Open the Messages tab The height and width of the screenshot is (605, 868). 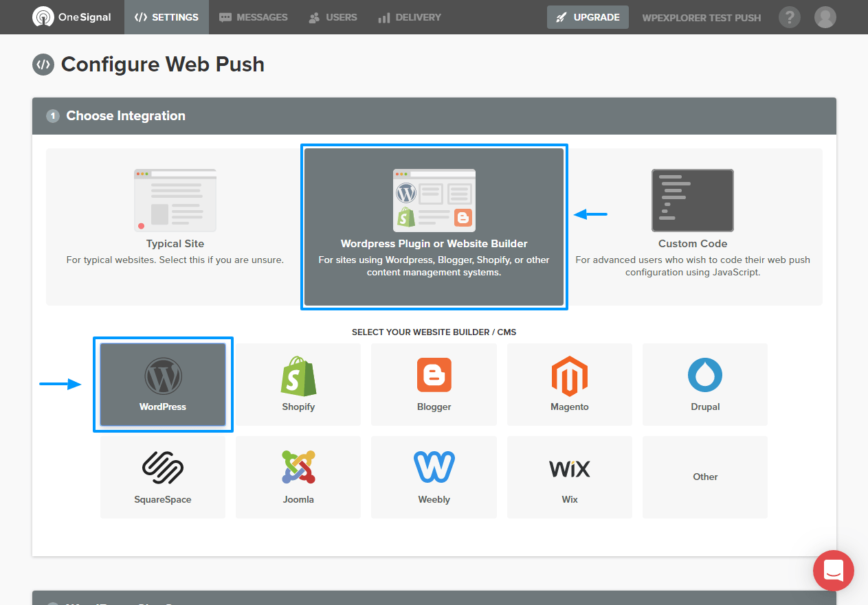tap(254, 17)
